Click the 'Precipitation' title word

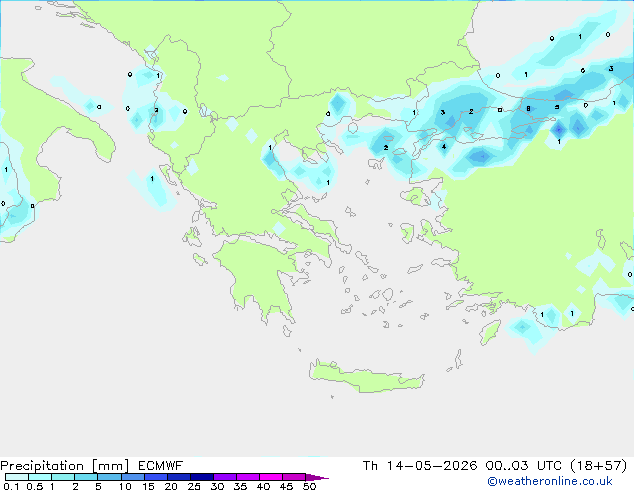(x=42, y=466)
